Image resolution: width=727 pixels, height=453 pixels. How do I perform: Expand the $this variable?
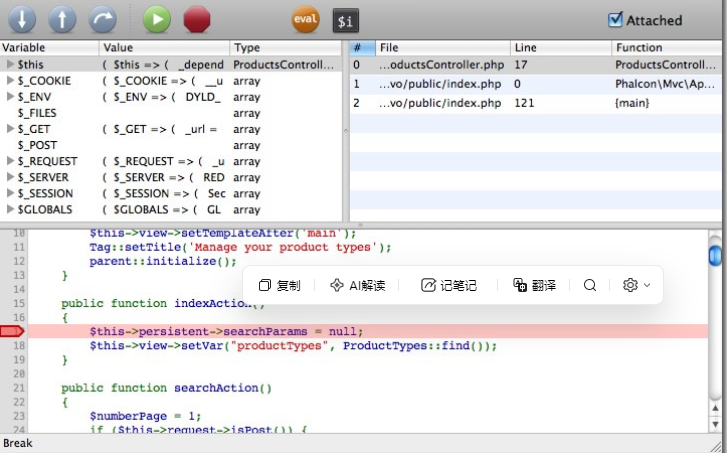point(10,64)
